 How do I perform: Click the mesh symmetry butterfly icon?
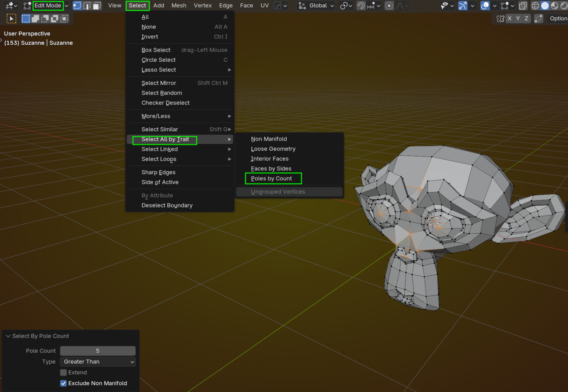pyautogui.click(x=500, y=19)
